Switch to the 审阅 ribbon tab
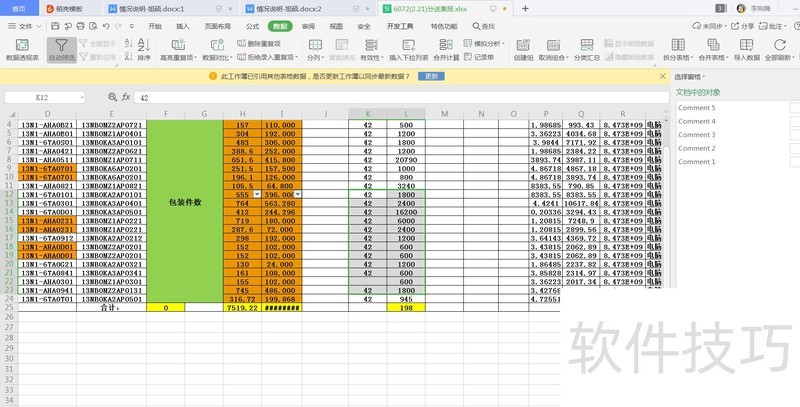The image size is (800, 407). 308,26
